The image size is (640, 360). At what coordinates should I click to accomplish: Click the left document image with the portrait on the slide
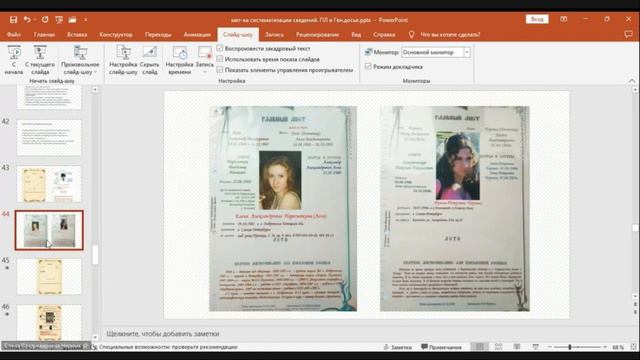coord(283,209)
